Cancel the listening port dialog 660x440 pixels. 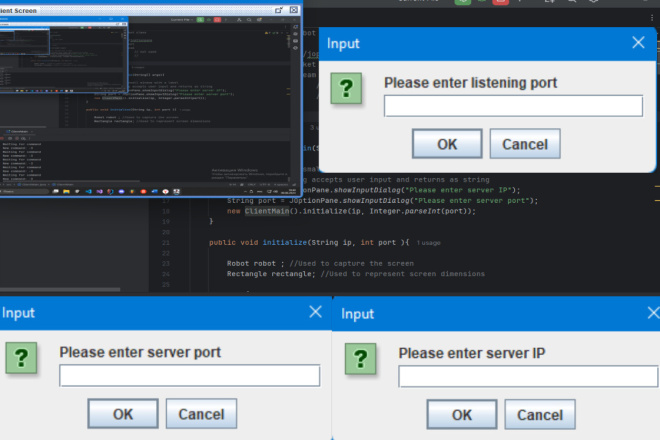(525, 144)
